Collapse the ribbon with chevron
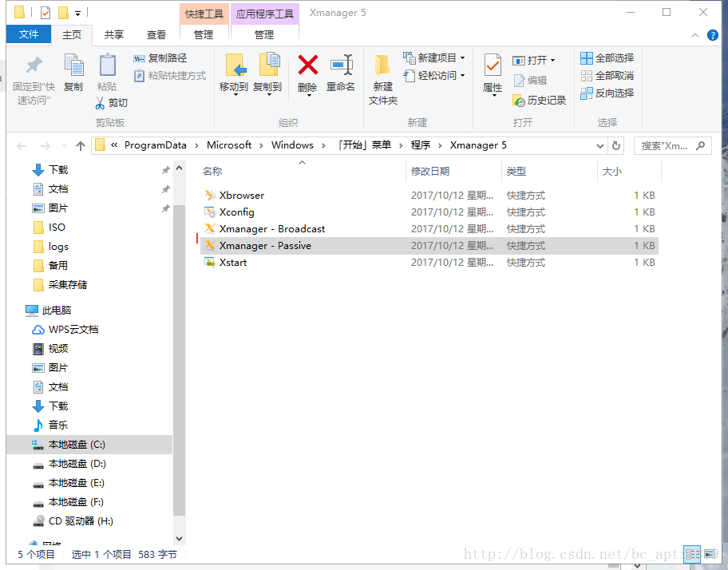Image resolution: width=728 pixels, height=570 pixels. point(695,35)
